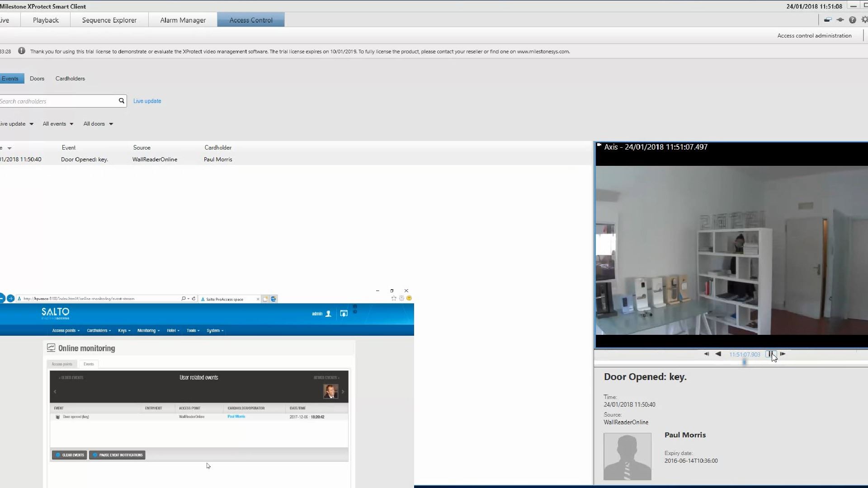Click the right arrow in User related events

[x=343, y=392]
